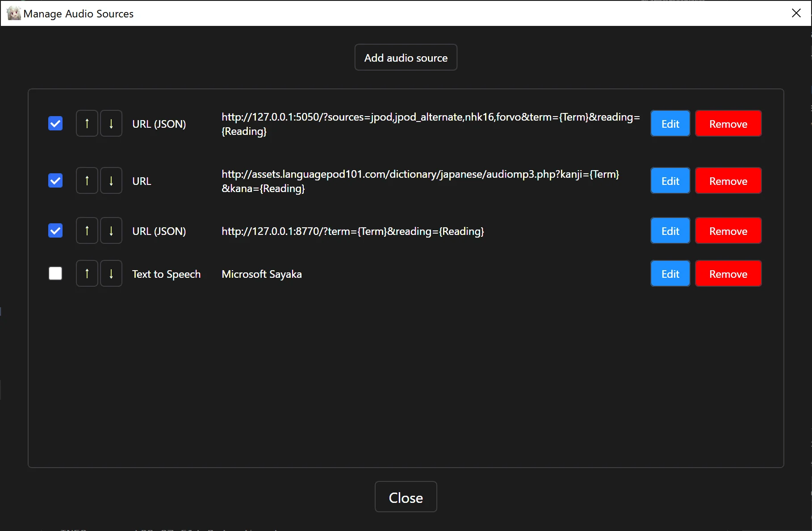Disable the first URL (JSON) audio source
This screenshot has width=812, height=531.
tap(55, 123)
